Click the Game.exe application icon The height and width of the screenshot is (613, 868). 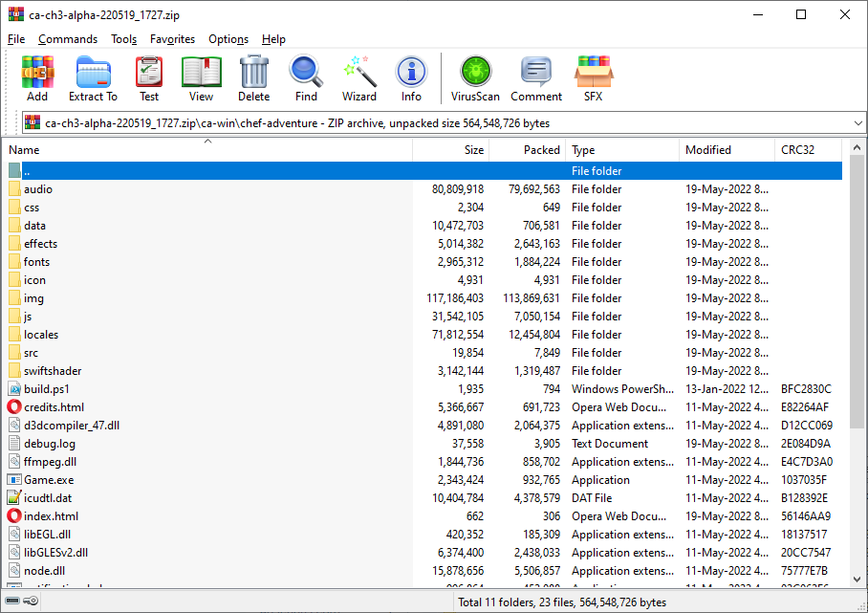pyautogui.click(x=14, y=479)
